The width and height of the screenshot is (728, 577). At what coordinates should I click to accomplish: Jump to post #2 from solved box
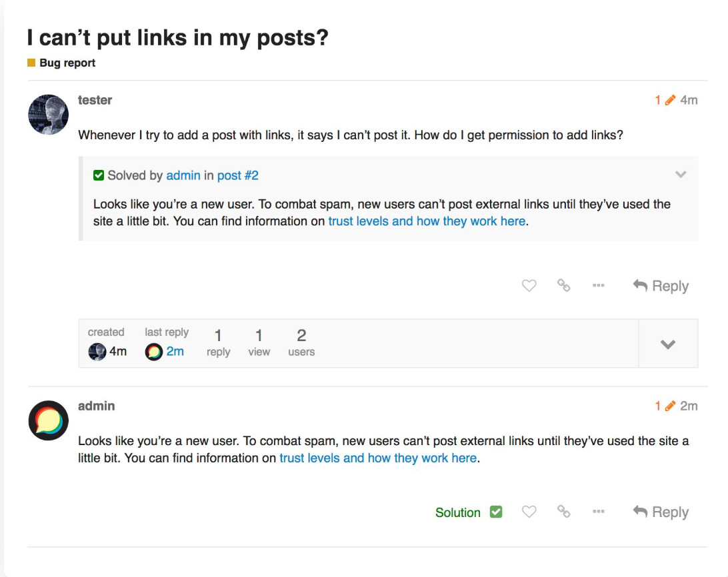[x=237, y=175]
